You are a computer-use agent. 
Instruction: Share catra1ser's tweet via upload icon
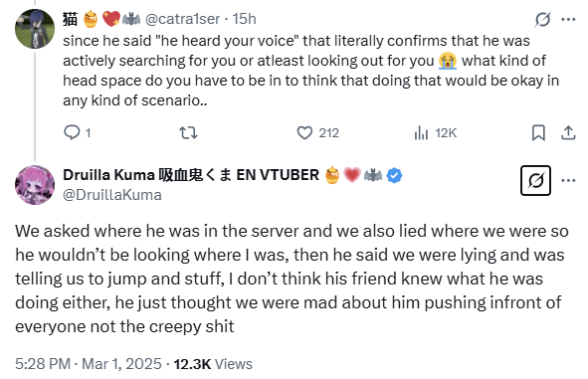tap(568, 132)
